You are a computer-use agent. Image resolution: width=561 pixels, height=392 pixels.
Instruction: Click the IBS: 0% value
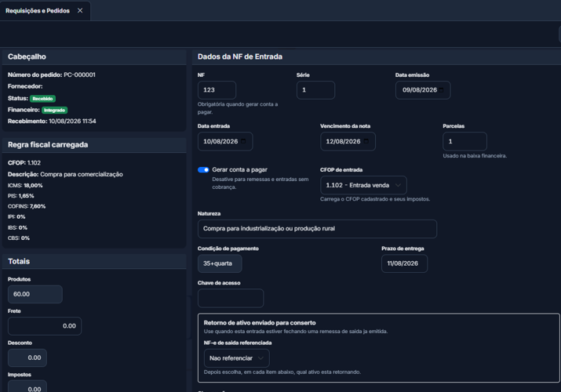[17, 227]
